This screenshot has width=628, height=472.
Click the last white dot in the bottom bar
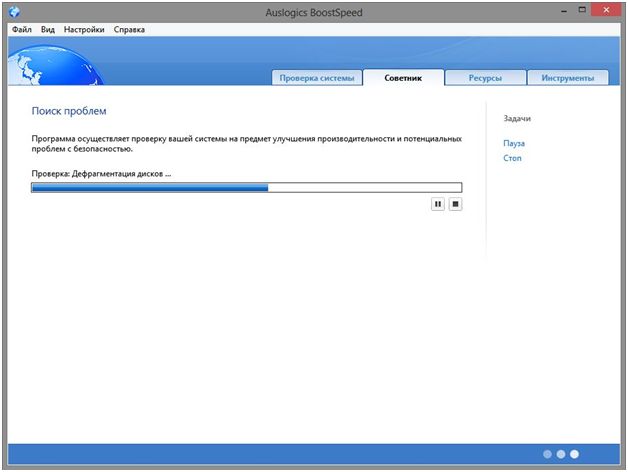click(574, 453)
